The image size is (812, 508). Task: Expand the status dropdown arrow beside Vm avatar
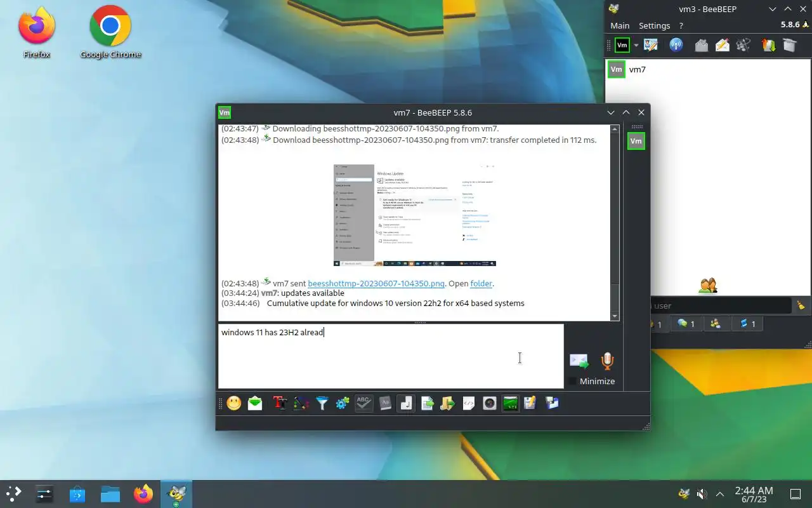click(x=636, y=45)
